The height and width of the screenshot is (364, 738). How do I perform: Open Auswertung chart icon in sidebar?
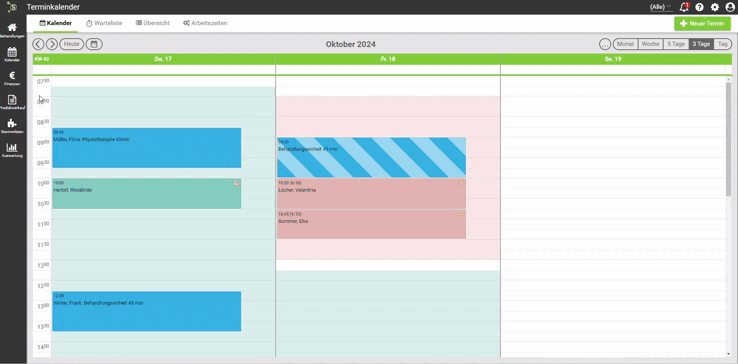pos(12,150)
